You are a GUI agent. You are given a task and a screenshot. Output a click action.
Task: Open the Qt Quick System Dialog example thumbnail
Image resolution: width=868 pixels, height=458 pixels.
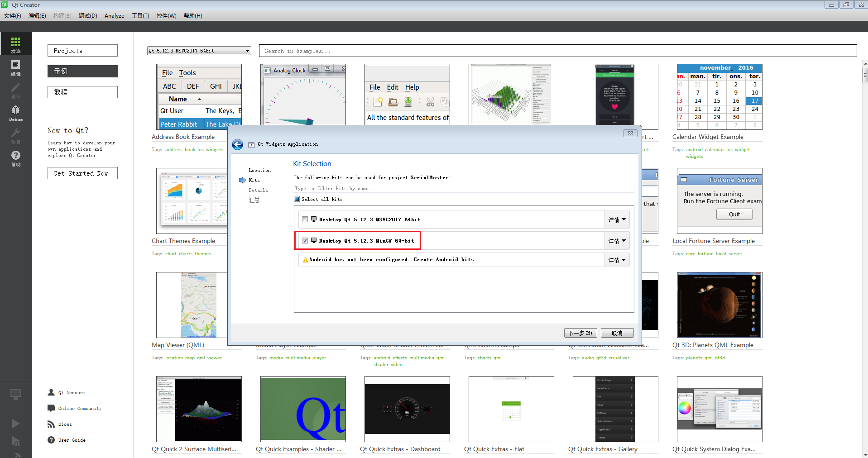tap(719, 409)
